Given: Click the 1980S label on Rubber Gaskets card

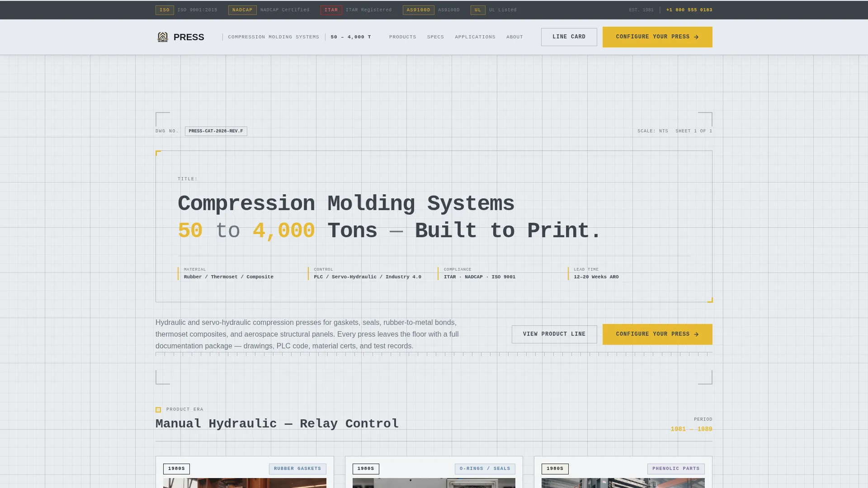Looking at the screenshot, I should [176, 469].
